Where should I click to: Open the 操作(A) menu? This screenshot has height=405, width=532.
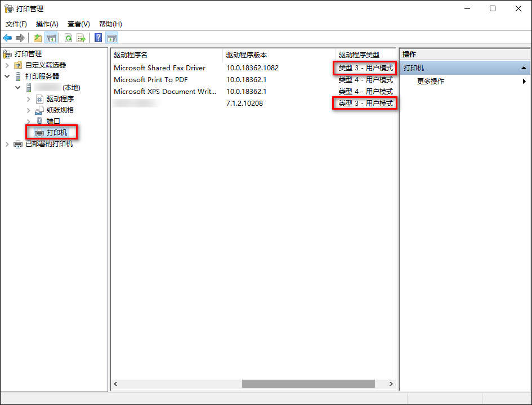click(x=47, y=24)
